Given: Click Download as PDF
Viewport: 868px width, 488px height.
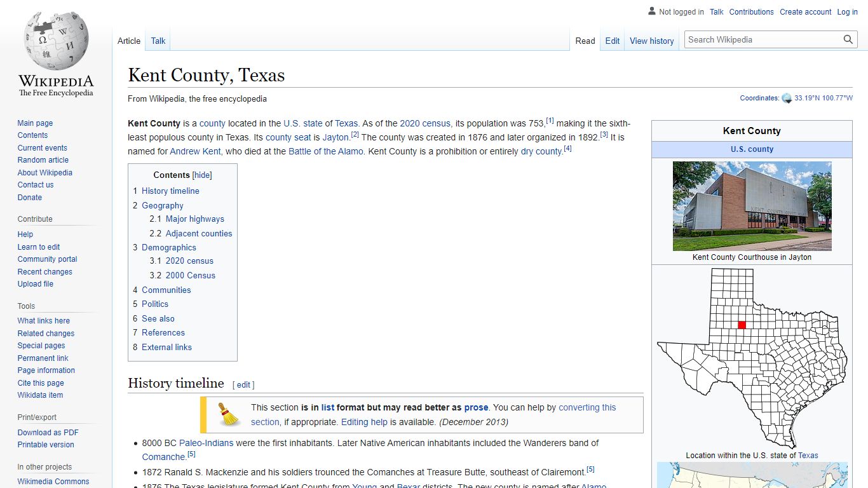Looking at the screenshot, I should pos(48,433).
